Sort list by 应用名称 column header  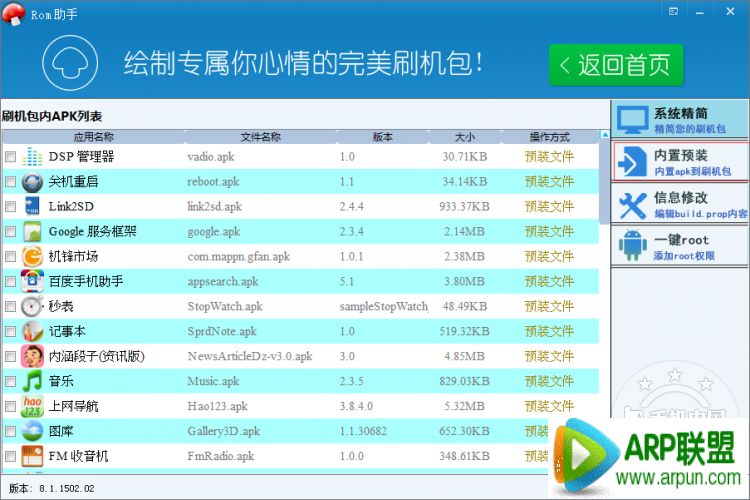point(93,137)
